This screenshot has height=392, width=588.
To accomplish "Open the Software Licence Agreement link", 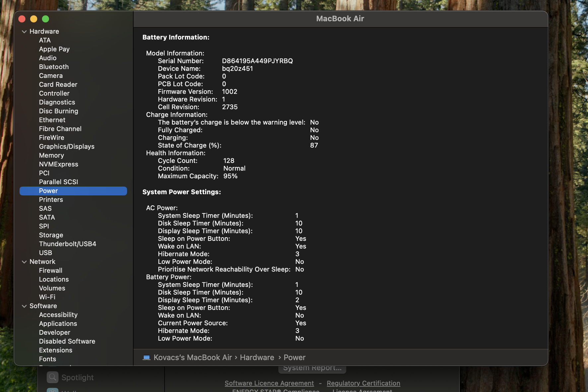I will pyautogui.click(x=269, y=383).
